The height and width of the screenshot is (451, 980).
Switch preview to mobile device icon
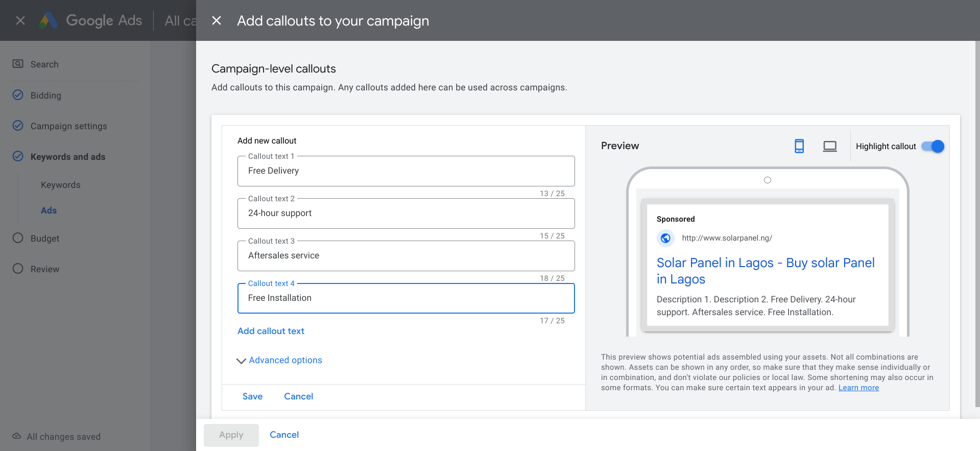coord(799,146)
